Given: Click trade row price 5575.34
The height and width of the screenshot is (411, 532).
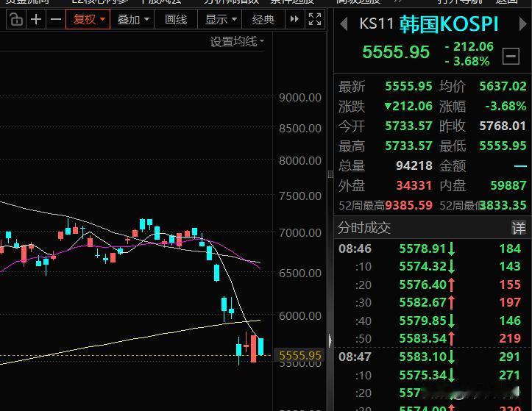Looking at the screenshot, I should pyautogui.click(x=422, y=375).
